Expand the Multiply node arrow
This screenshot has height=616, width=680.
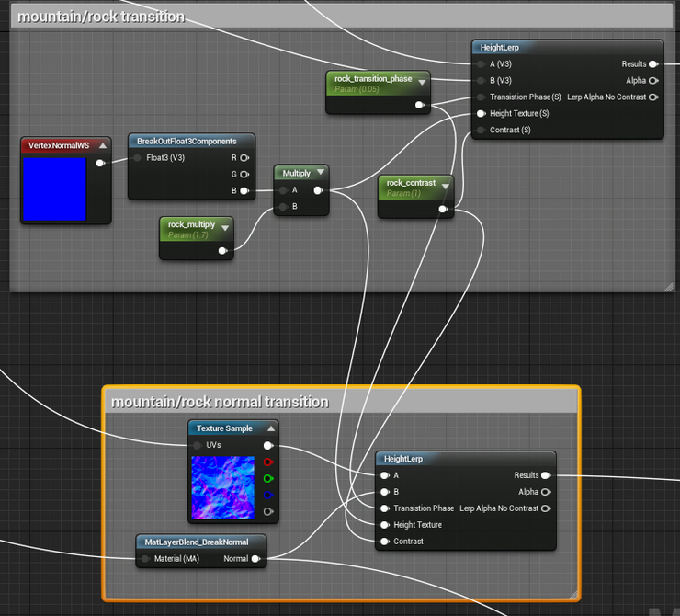coord(321,172)
